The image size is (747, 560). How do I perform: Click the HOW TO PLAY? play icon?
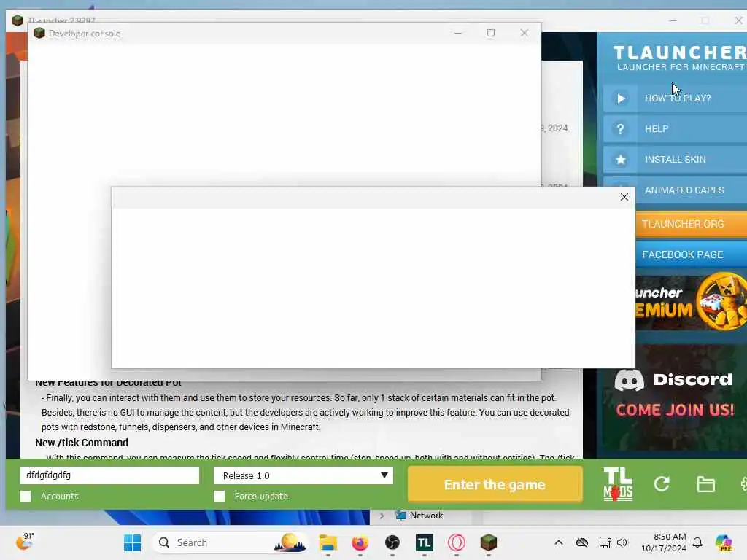pos(620,98)
